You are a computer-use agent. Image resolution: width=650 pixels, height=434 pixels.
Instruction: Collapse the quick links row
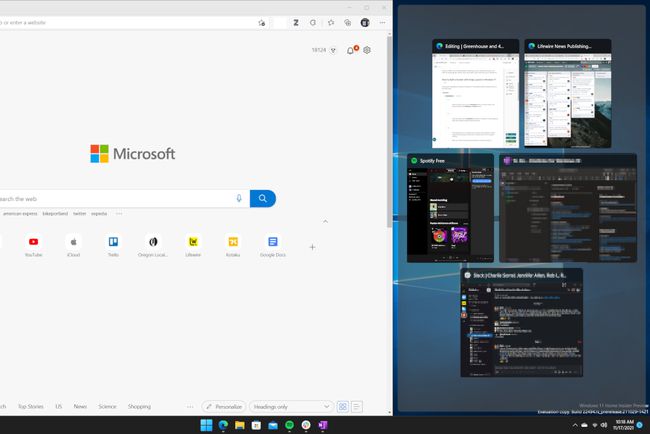[325, 221]
